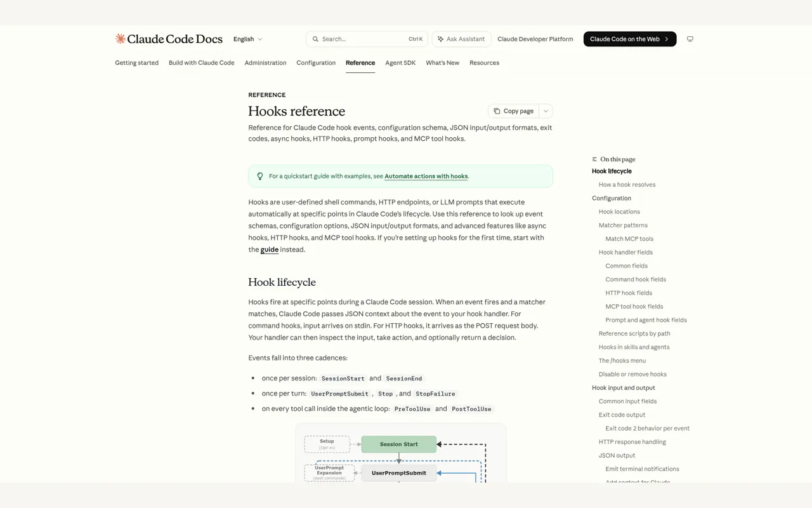Click the Hooks reference page title
This screenshot has height=508, width=812.
click(x=296, y=111)
